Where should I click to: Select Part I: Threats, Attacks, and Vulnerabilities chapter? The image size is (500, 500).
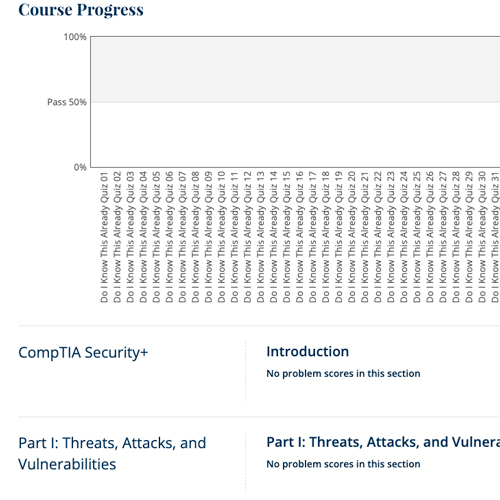pos(112,453)
